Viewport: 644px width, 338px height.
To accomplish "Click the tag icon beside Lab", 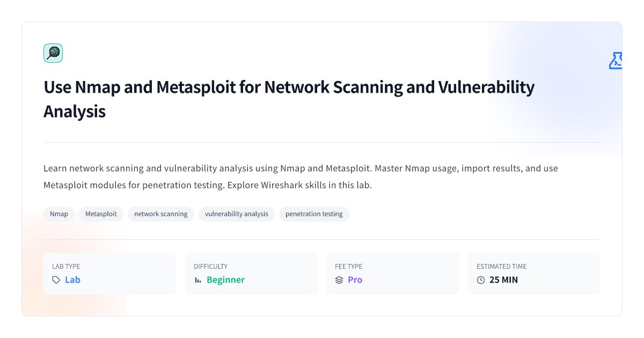I will click(x=56, y=280).
